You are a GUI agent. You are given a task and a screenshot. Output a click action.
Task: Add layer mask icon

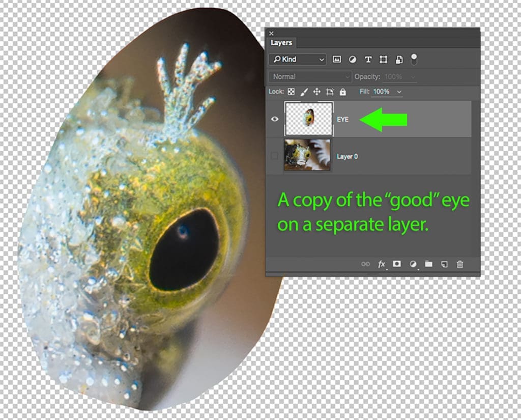(x=397, y=264)
